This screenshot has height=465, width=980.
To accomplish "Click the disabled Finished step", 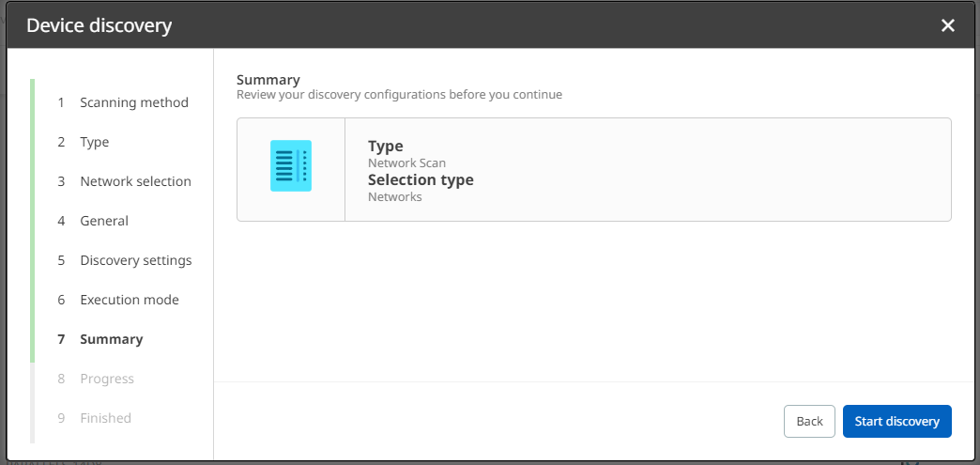I will click(x=105, y=418).
